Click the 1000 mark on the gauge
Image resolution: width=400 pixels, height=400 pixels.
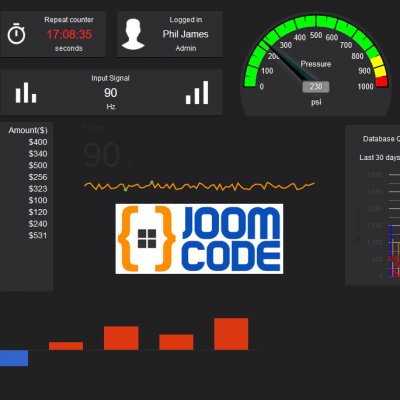[365, 87]
